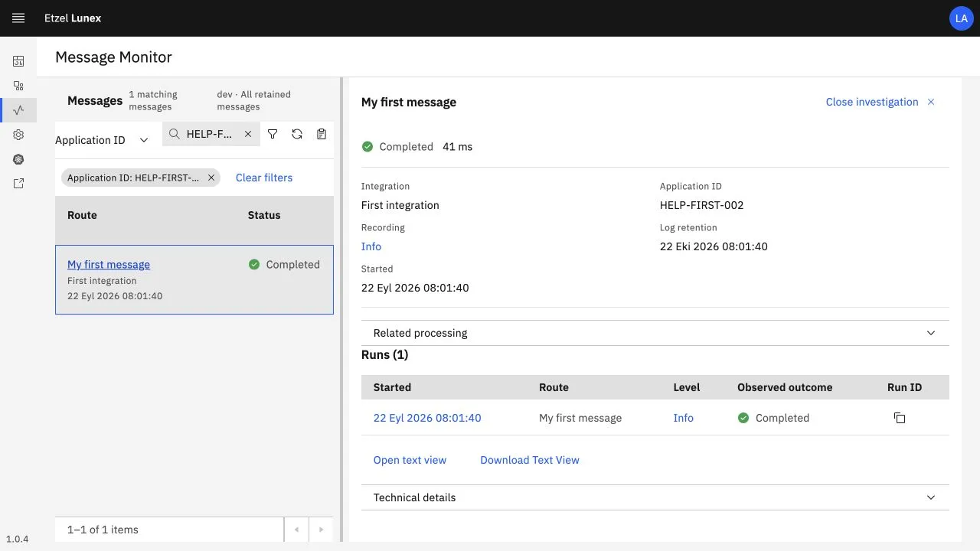Expand the Technical details section
The height and width of the screenshot is (551, 980).
[x=655, y=497]
